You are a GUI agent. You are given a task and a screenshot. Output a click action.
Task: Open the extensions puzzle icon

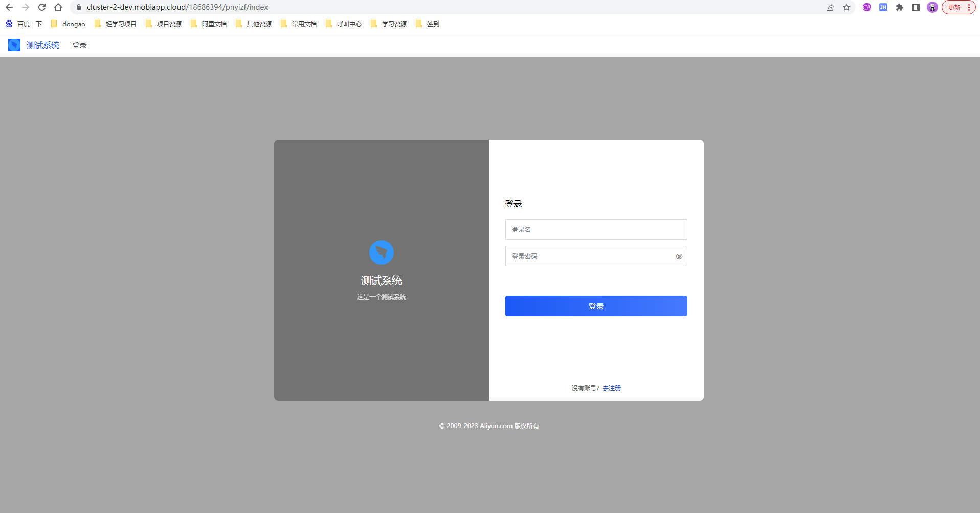point(900,7)
